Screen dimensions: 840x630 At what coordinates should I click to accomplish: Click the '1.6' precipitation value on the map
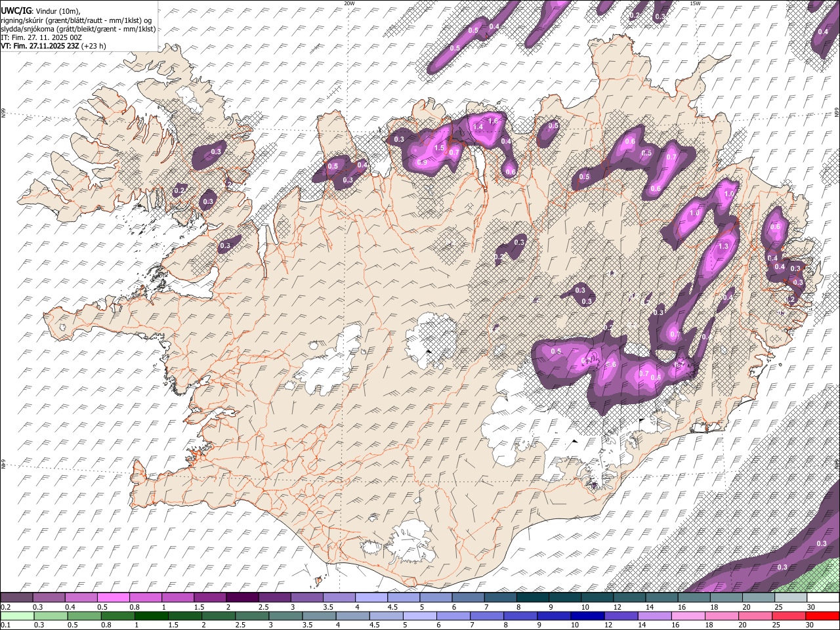493,121
